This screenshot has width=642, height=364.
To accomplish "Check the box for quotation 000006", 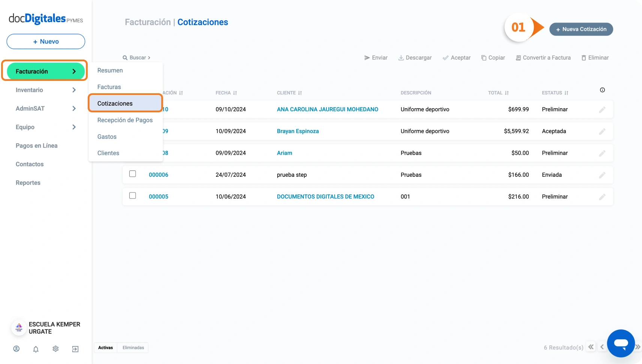I will click(x=133, y=174).
